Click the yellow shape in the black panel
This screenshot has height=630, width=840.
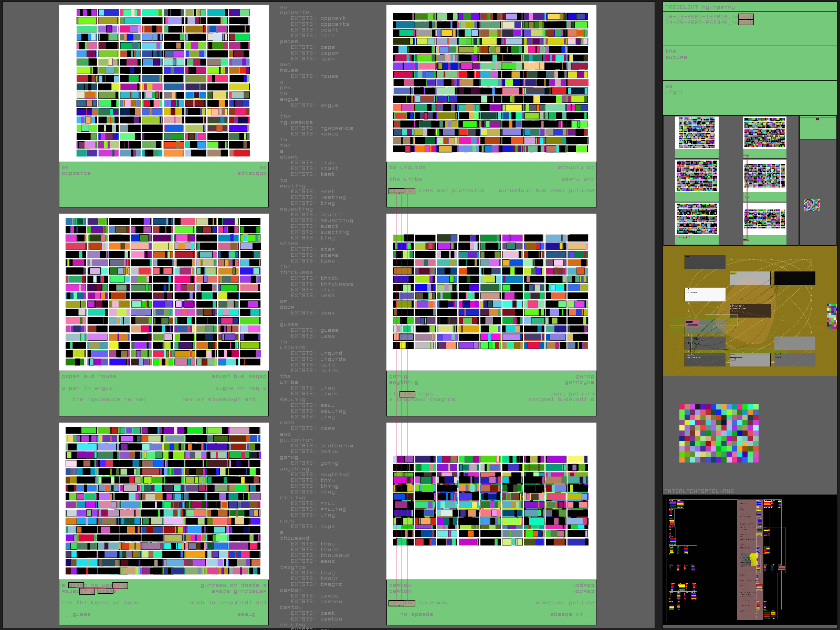click(x=754, y=559)
